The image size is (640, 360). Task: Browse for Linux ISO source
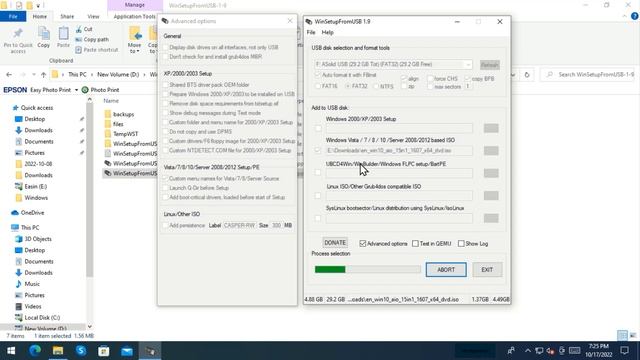coord(491,196)
